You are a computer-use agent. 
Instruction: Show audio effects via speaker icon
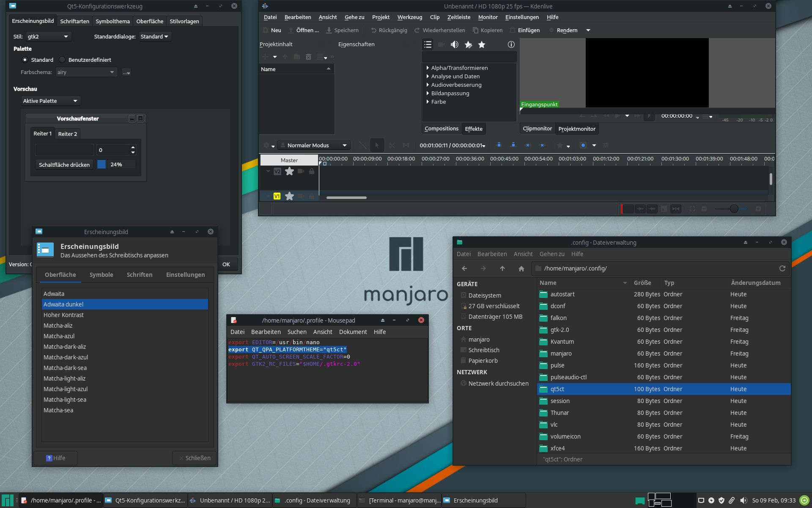coord(455,44)
